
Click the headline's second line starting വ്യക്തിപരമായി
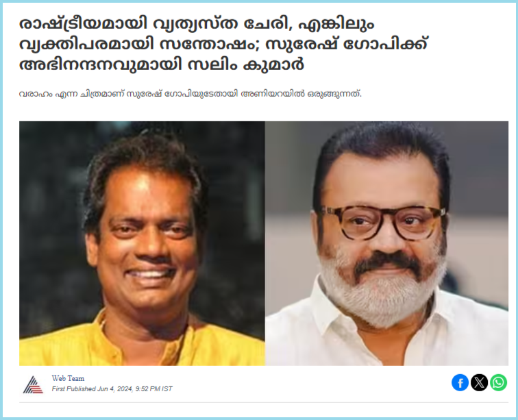223,45
